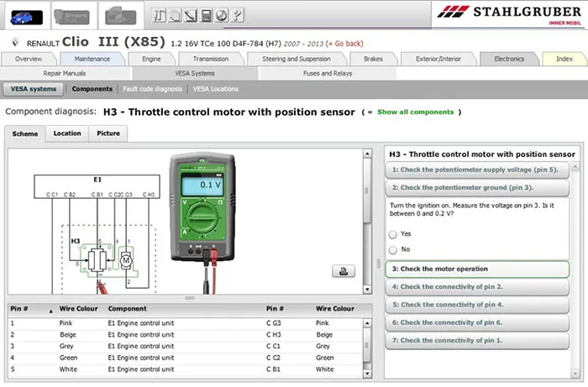Switch to Repair Manuals sub-tab
Screen dimensions: 588x387
pyautogui.click(x=65, y=73)
